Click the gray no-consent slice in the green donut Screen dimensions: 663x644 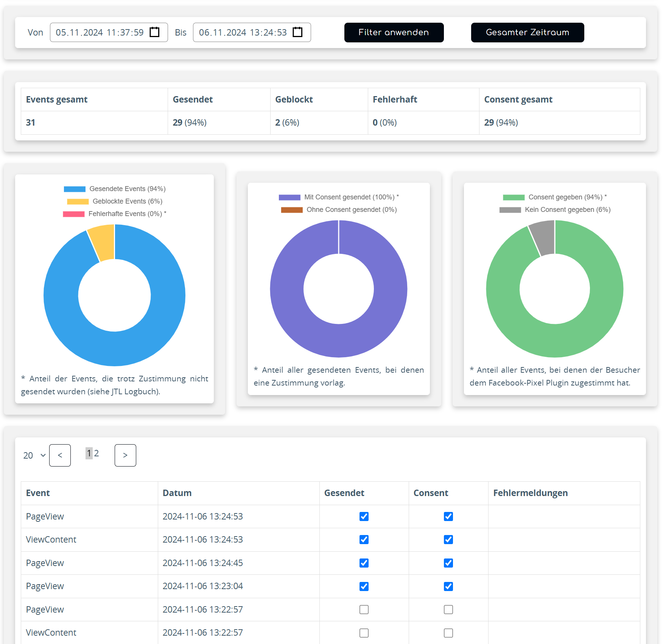click(544, 238)
